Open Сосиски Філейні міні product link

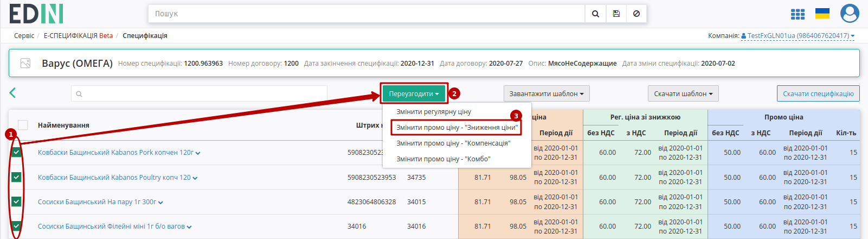tap(111, 227)
